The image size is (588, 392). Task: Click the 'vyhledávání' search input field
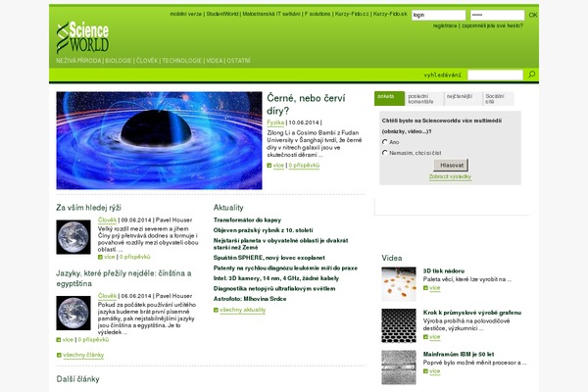tap(495, 75)
